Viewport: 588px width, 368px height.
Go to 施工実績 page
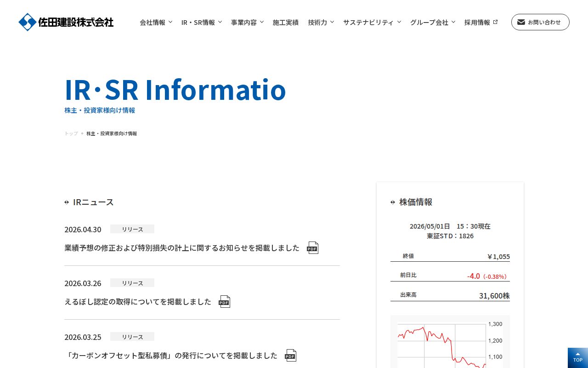286,22
